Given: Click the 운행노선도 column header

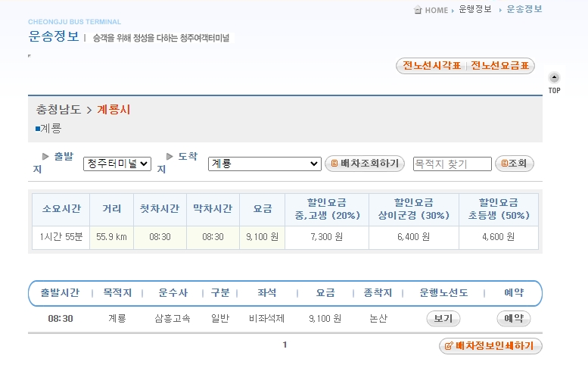Looking at the screenshot, I should [443, 293].
